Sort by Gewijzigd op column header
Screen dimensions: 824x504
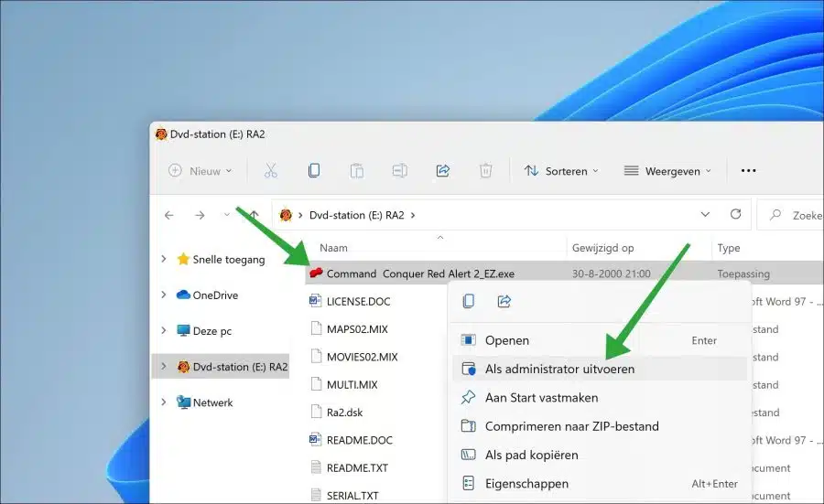(x=602, y=248)
